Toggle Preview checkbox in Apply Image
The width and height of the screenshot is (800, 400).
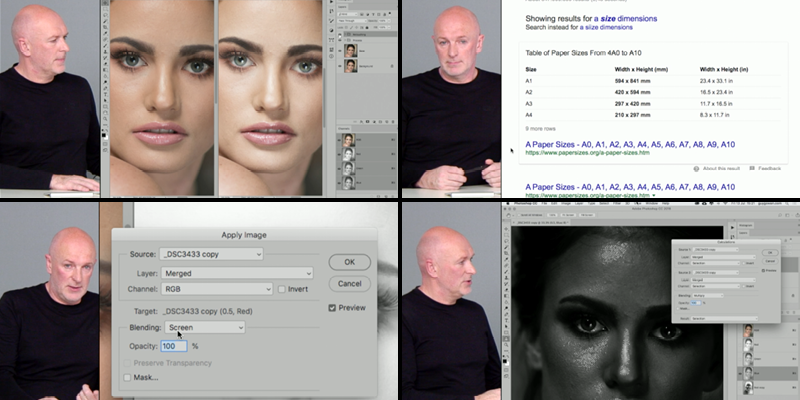(x=333, y=308)
